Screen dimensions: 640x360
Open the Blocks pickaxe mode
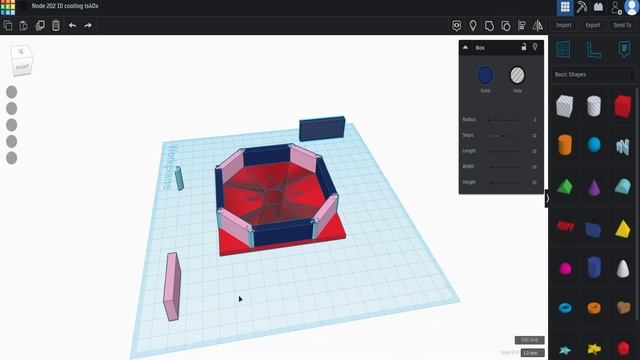point(582,7)
